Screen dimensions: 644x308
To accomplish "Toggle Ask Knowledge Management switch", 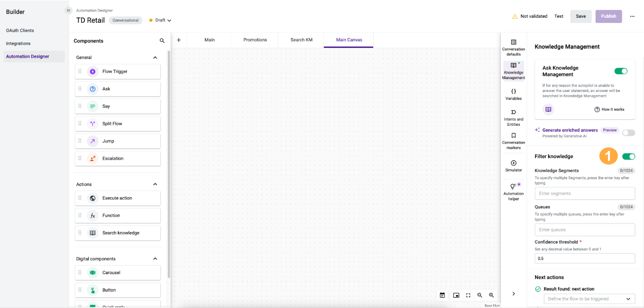I will pyautogui.click(x=620, y=71).
